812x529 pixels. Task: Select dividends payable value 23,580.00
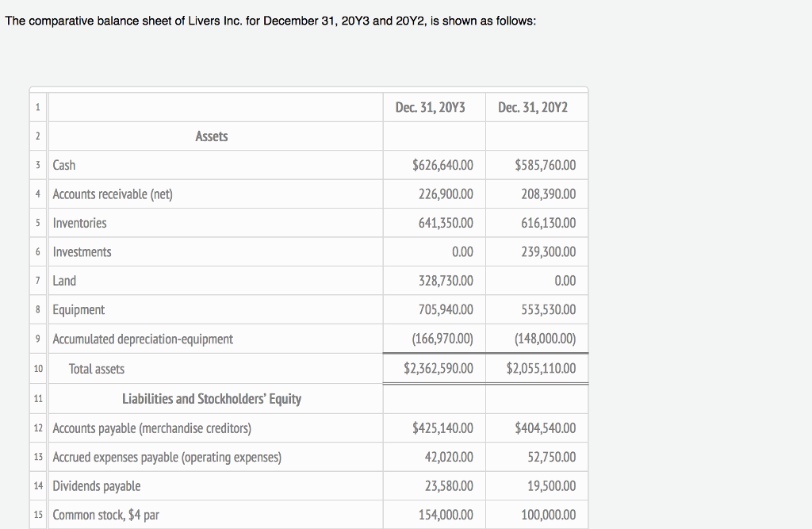tap(449, 486)
